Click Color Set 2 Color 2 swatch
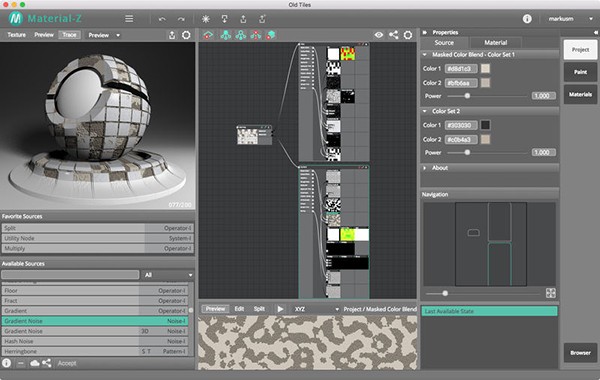Screen dimensions: 600x380 (485, 139)
